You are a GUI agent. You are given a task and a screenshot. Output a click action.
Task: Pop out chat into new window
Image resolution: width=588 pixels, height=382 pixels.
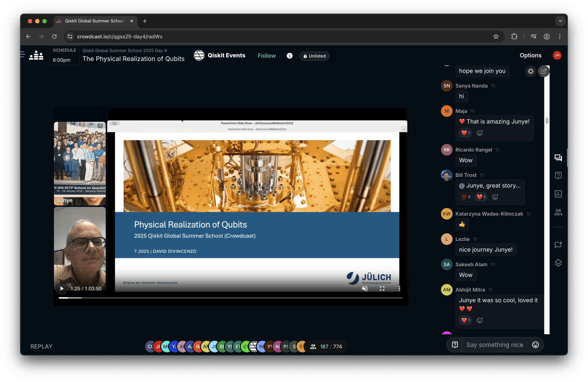(x=544, y=71)
